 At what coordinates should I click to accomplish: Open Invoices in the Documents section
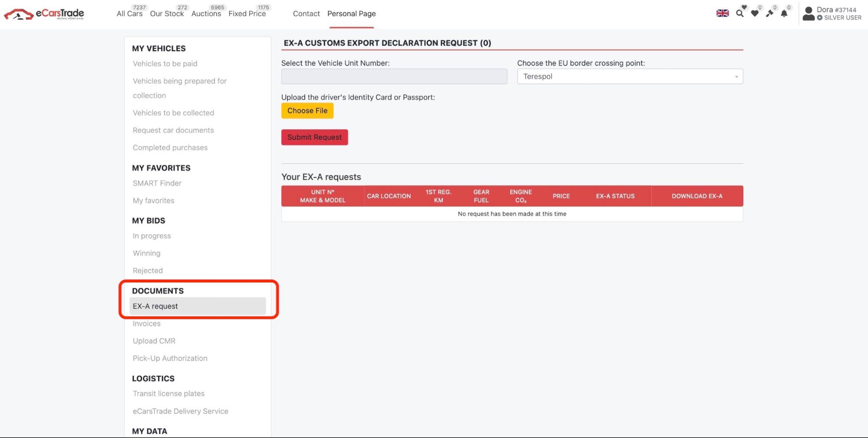[x=147, y=324]
